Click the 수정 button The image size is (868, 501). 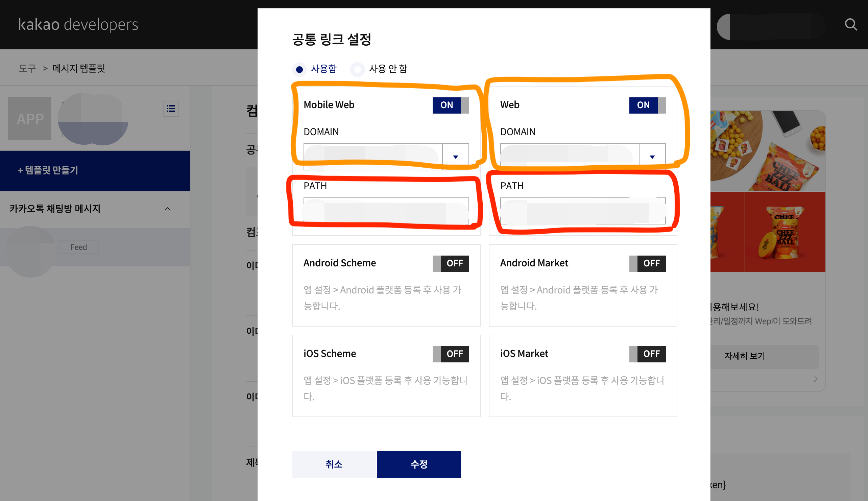click(x=419, y=464)
